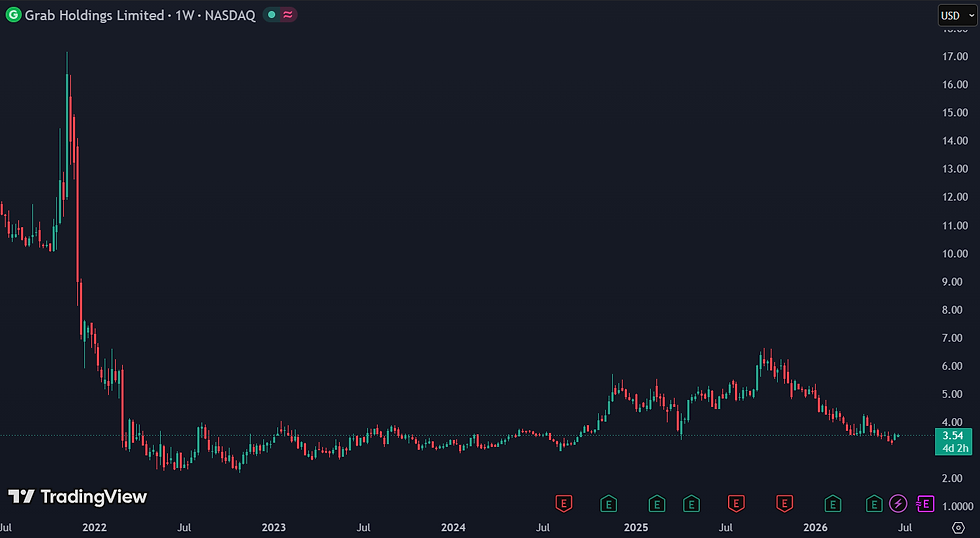Screen dimensions: 980x538
Task: Click the 17.00 price axis label
Action: (955, 56)
